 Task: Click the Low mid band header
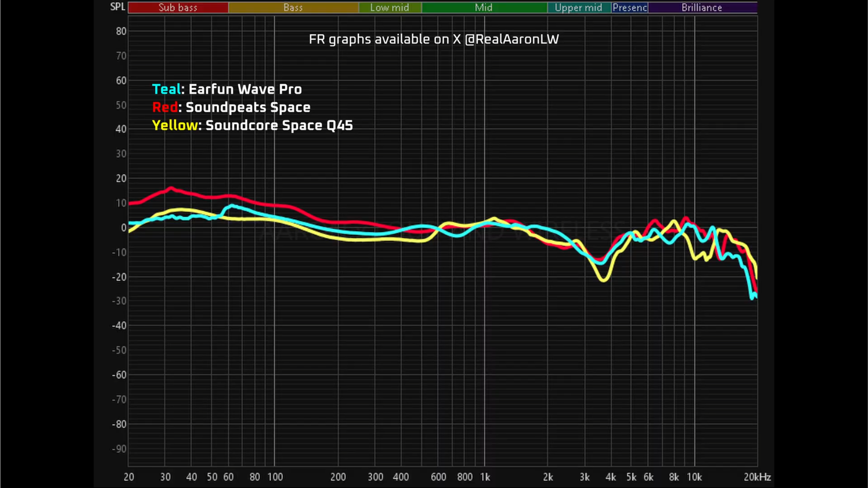coord(390,8)
